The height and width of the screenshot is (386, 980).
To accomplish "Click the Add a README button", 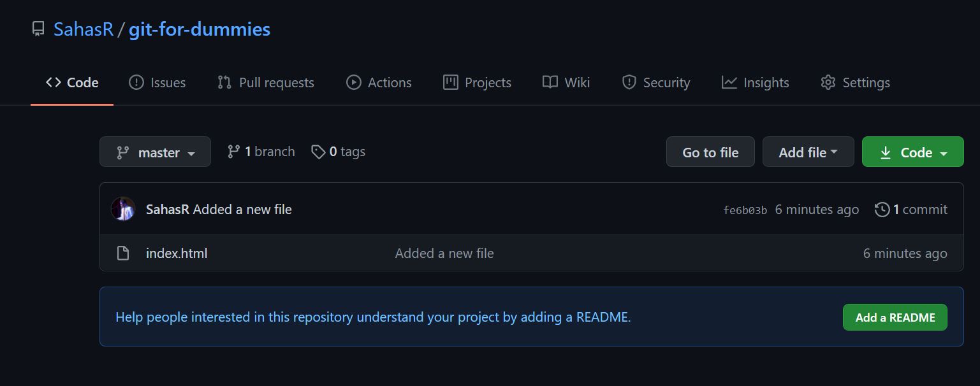I will 895,317.
